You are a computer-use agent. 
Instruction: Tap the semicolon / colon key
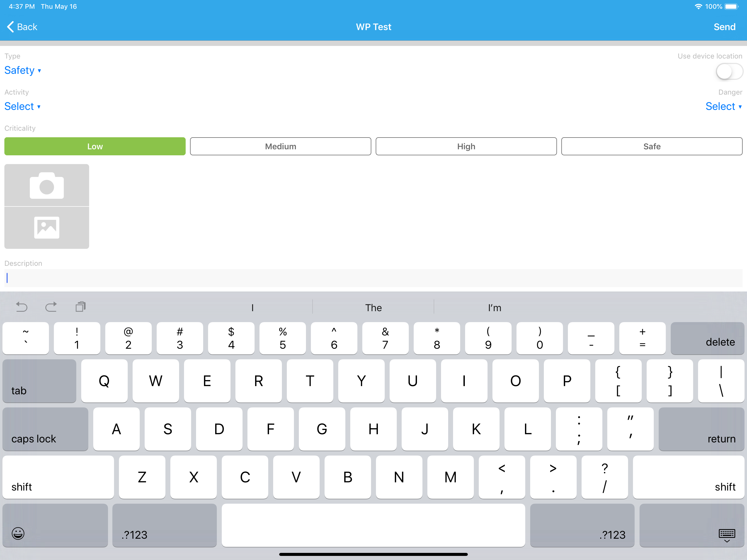pos(579,429)
